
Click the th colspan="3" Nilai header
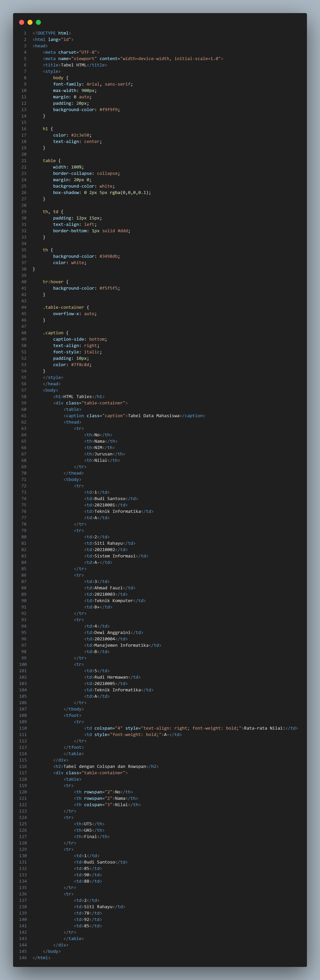tap(107, 805)
